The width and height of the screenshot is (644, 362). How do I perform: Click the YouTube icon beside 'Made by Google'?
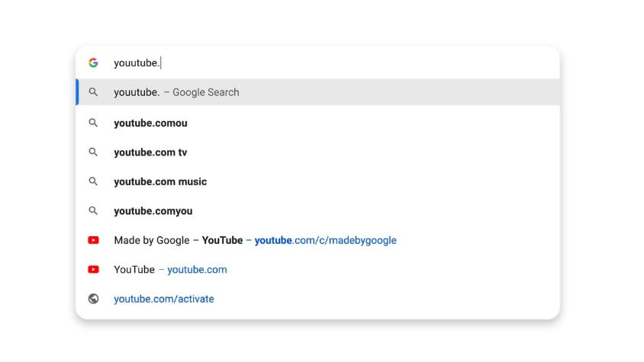pos(93,240)
